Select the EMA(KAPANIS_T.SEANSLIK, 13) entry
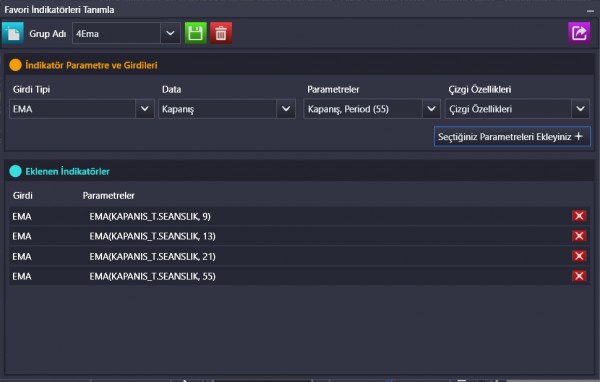600x382 pixels. 152,237
